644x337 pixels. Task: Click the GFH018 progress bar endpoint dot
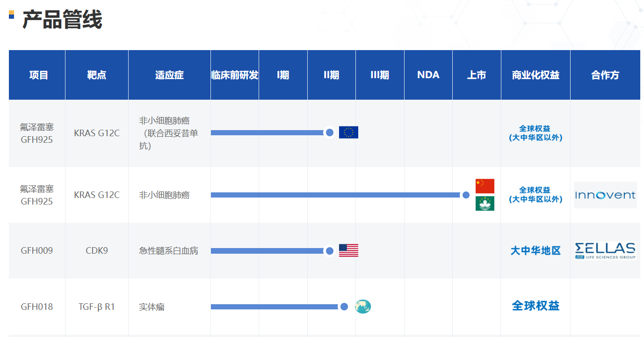pyautogui.click(x=344, y=307)
